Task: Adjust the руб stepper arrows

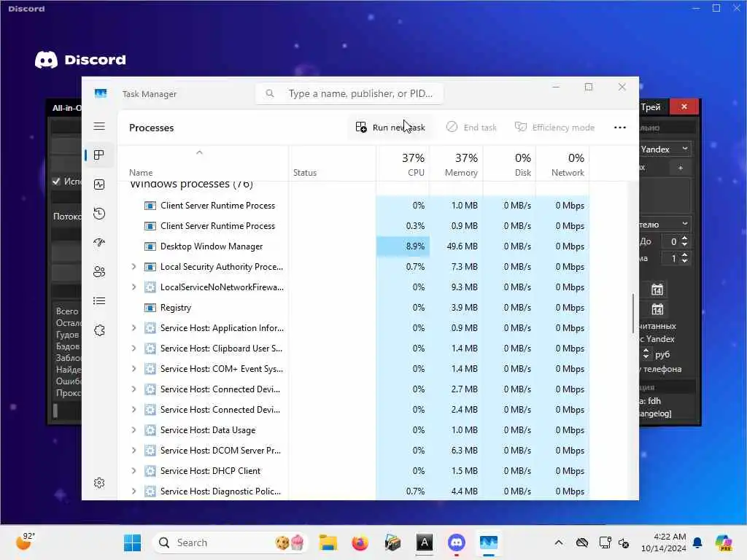Action: (646, 354)
